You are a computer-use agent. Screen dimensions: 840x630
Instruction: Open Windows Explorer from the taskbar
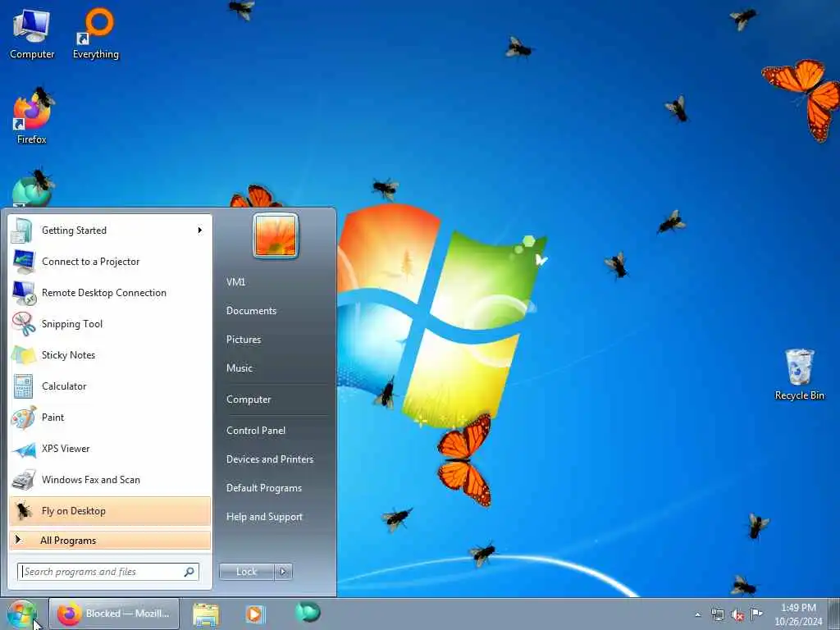point(206,614)
